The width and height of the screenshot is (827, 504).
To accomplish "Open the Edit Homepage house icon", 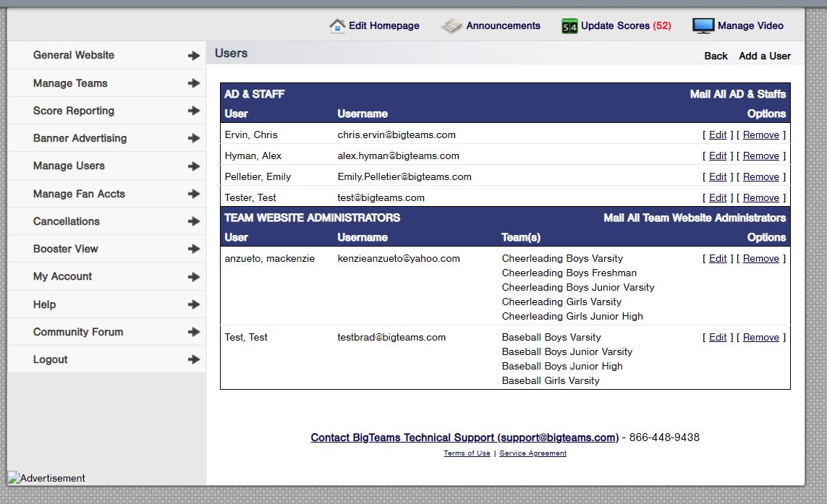I will coord(337,25).
